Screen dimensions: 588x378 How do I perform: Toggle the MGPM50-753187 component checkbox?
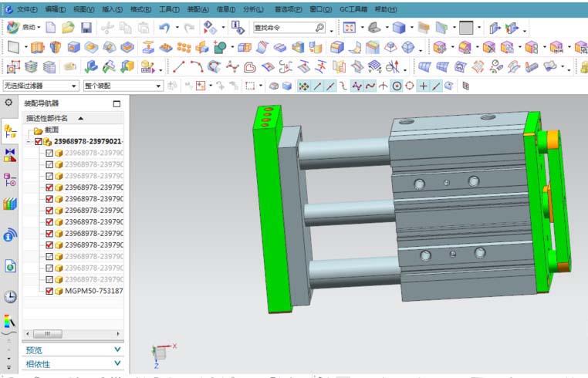click(x=49, y=291)
